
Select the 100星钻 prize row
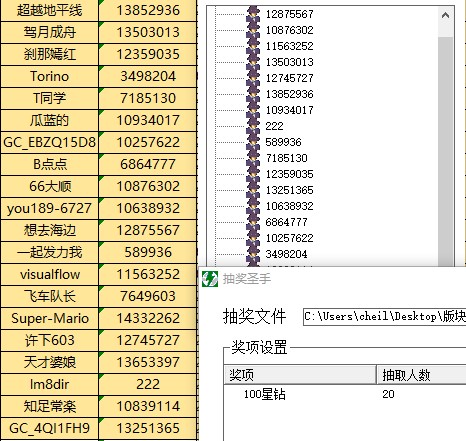pos(345,394)
